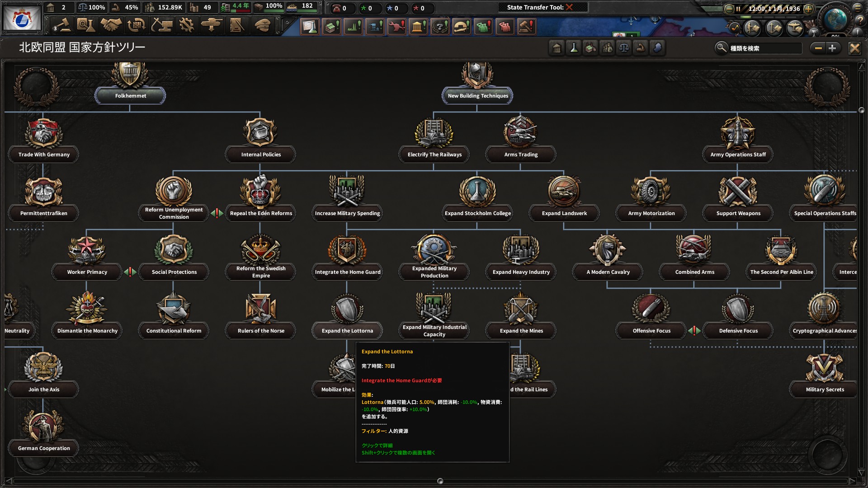Click the globe map mode icon
868x488 pixels.
(x=835, y=19)
